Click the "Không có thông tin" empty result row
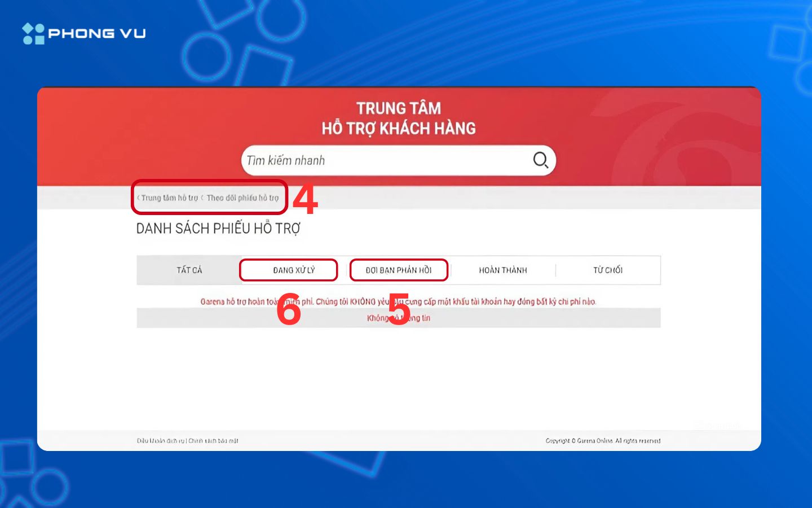The height and width of the screenshot is (508, 812). 398,318
